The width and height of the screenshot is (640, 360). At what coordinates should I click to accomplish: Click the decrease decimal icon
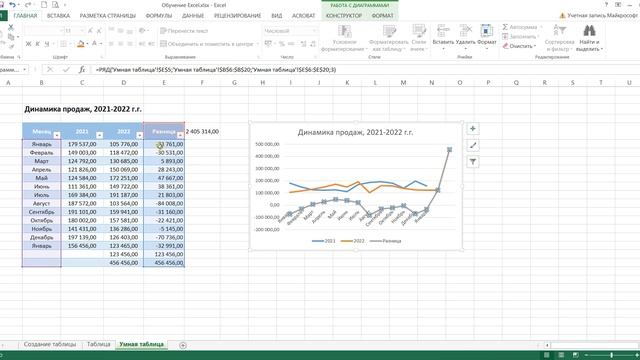pyautogui.click(x=313, y=44)
